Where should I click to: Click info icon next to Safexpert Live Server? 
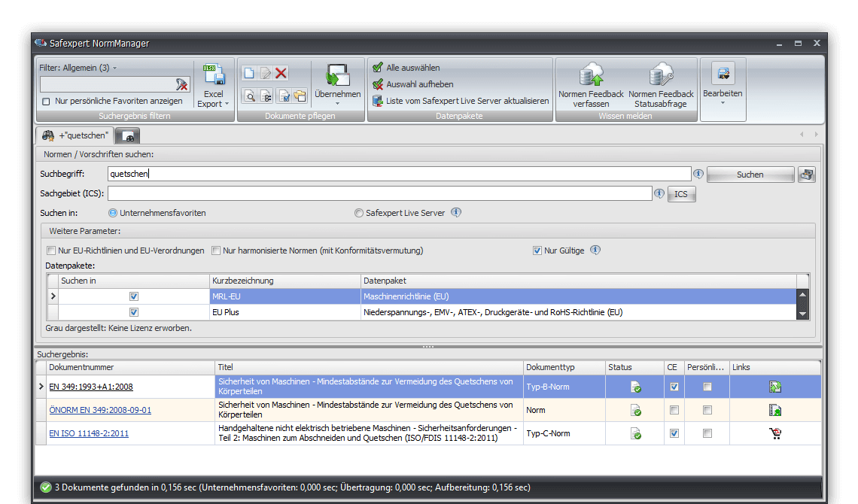[456, 212]
